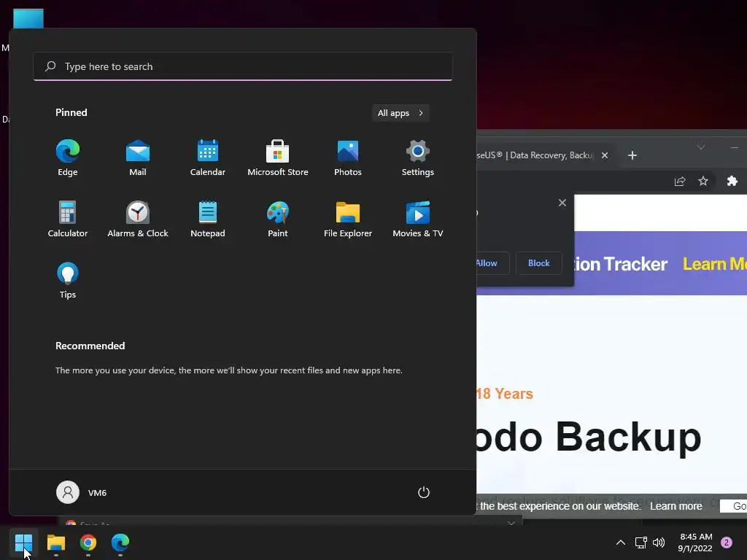This screenshot has width=747, height=560.
Task: Open Edge from the taskbar
Action: (x=120, y=542)
